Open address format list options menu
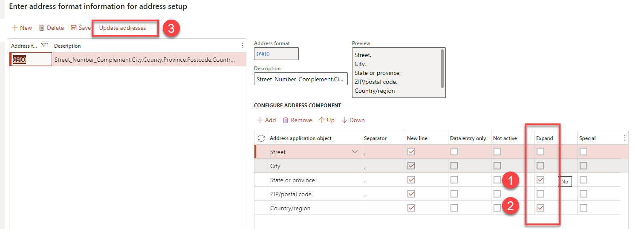Image resolution: width=644 pixels, height=229 pixels. 243,46
